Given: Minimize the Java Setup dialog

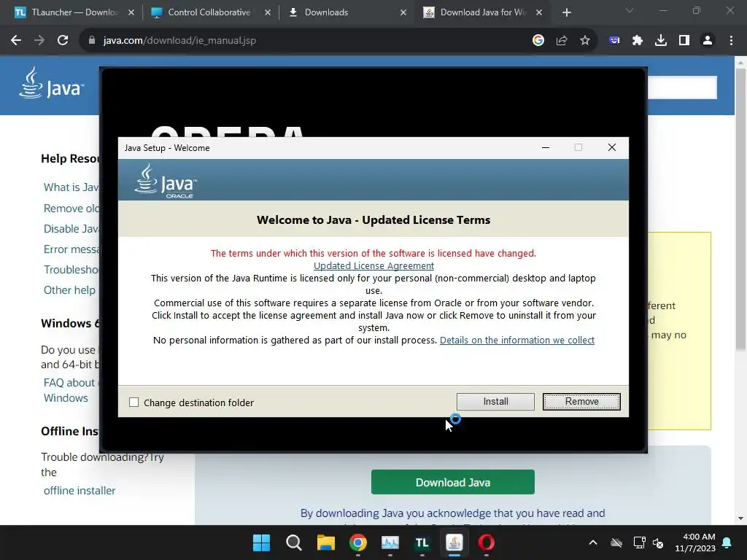Looking at the screenshot, I should tap(546, 147).
